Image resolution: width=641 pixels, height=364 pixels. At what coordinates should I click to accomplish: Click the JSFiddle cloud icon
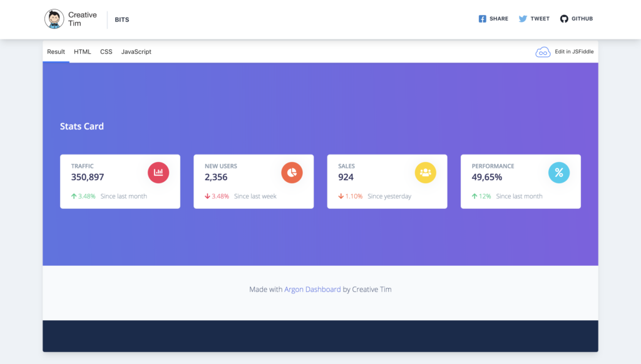click(543, 52)
